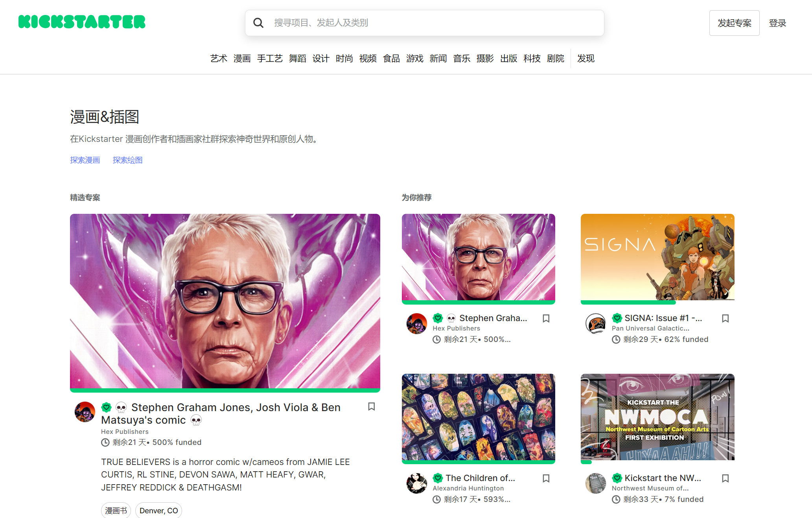Open the 发现 discover menu
Image resolution: width=812 pixels, height=518 pixels.
click(586, 59)
